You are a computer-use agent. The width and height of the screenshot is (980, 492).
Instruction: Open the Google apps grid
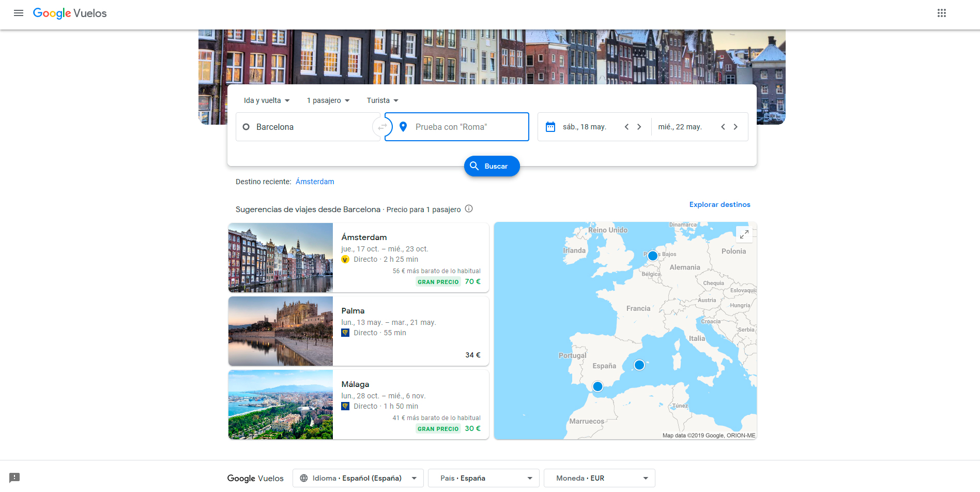point(942,13)
